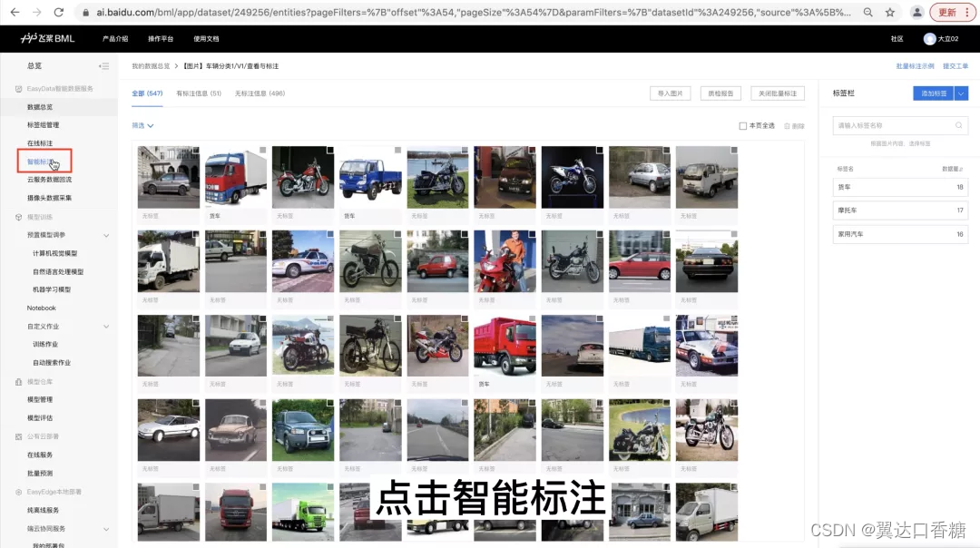
Task: Open the 批量标注示例 link
Action: (x=915, y=66)
